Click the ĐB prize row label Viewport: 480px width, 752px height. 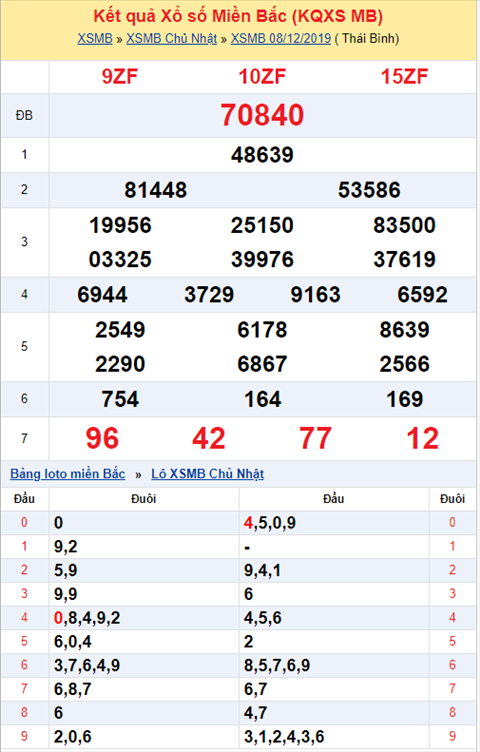tap(24, 115)
